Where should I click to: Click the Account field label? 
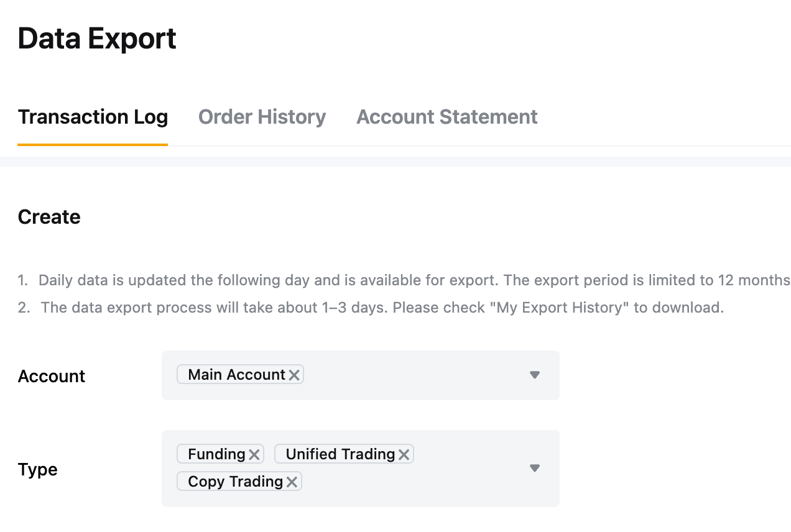[52, 376]
